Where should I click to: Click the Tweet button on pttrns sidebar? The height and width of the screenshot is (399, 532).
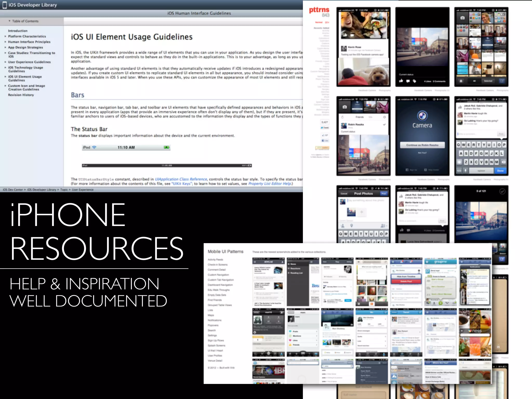(325, 128)
